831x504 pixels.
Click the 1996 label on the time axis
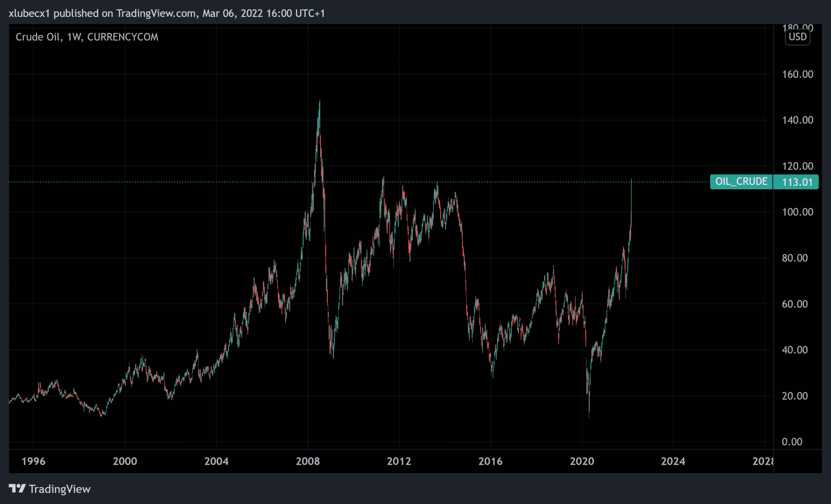(33, 461)
